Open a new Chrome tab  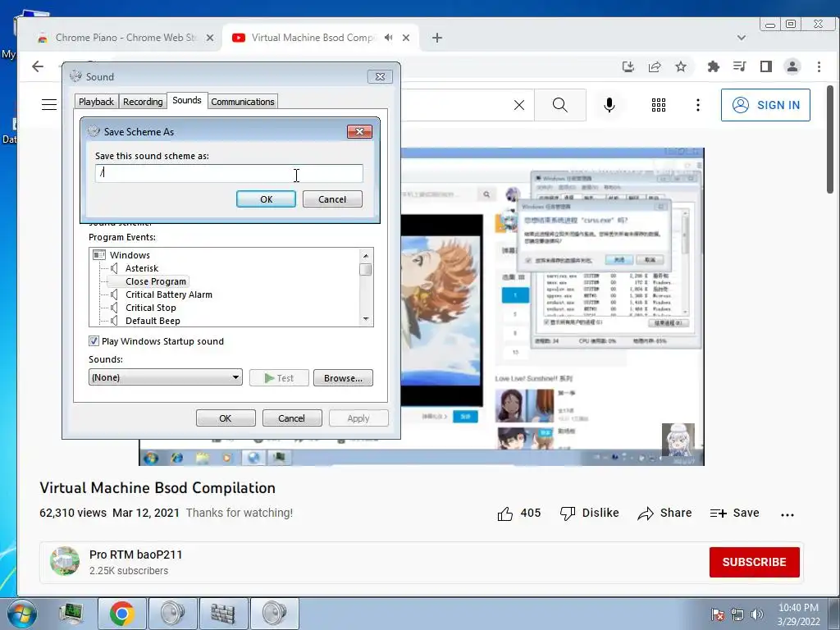(436, 38)
